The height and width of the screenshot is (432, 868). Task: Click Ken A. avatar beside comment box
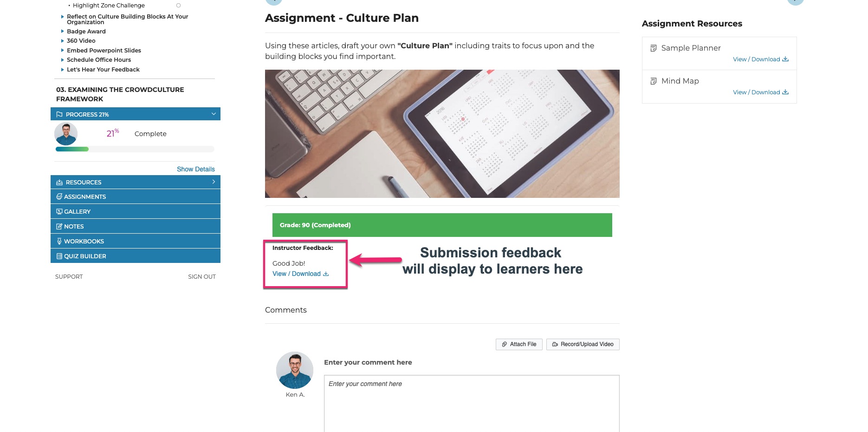295,370
